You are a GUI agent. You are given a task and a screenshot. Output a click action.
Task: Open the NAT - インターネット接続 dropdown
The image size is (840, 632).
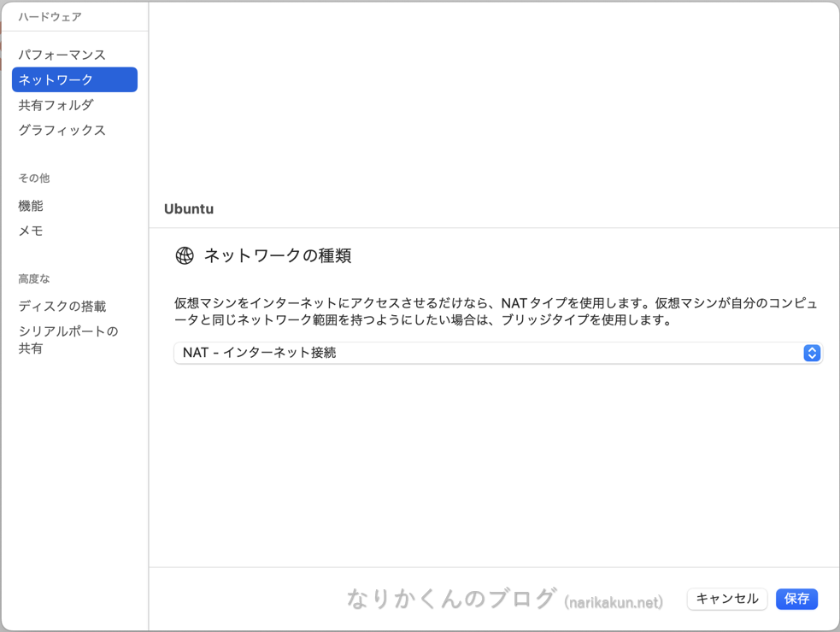point(497,353)
